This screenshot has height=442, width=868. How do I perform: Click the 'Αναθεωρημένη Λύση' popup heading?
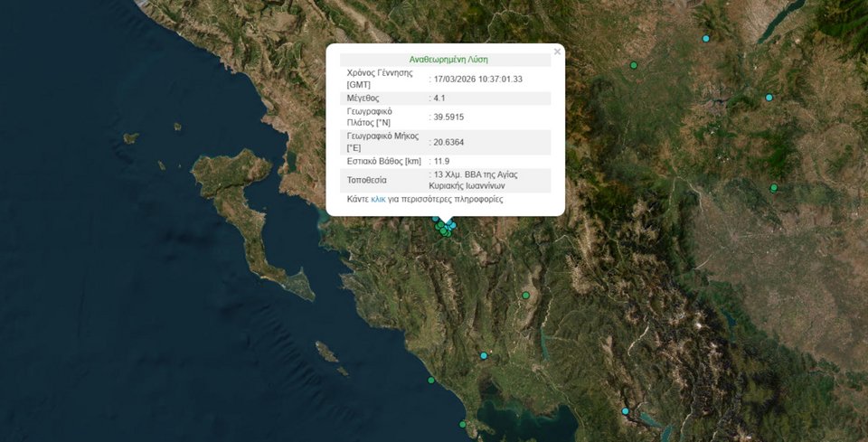pos(448,59)
